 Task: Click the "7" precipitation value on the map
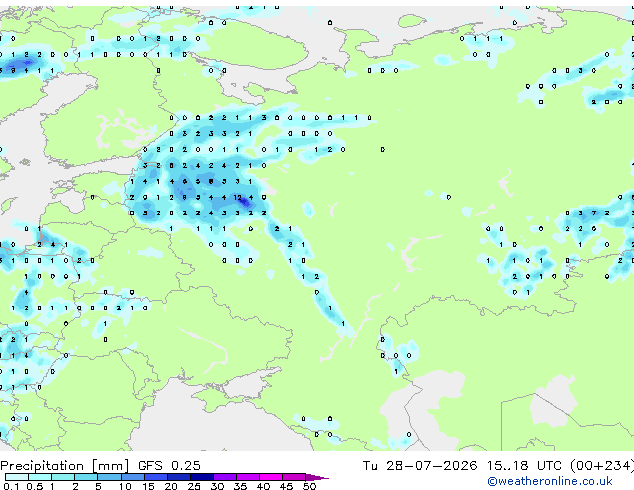594,213
